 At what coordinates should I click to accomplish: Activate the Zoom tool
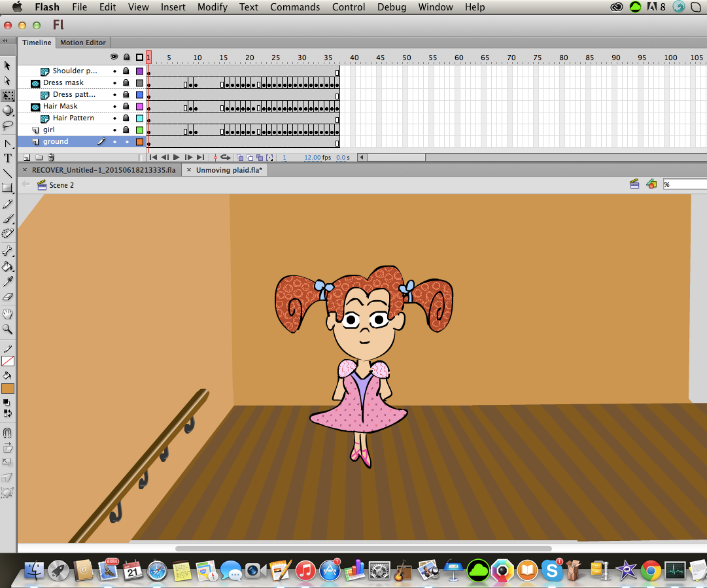[x=8, y=329]
